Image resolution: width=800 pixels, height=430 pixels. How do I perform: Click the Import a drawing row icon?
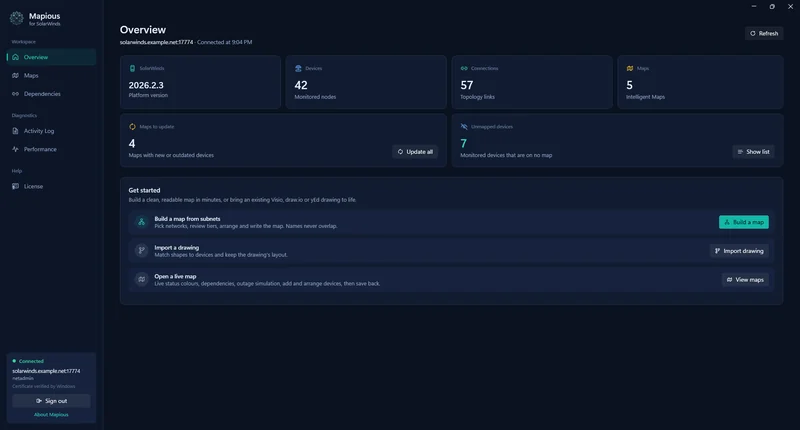[141, 250]
